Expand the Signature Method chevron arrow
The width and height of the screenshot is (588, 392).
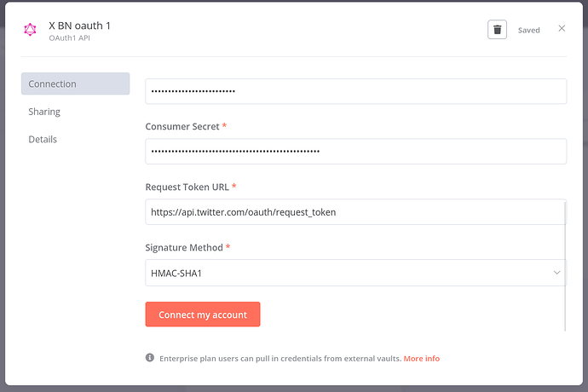click(x=556, y=273)
